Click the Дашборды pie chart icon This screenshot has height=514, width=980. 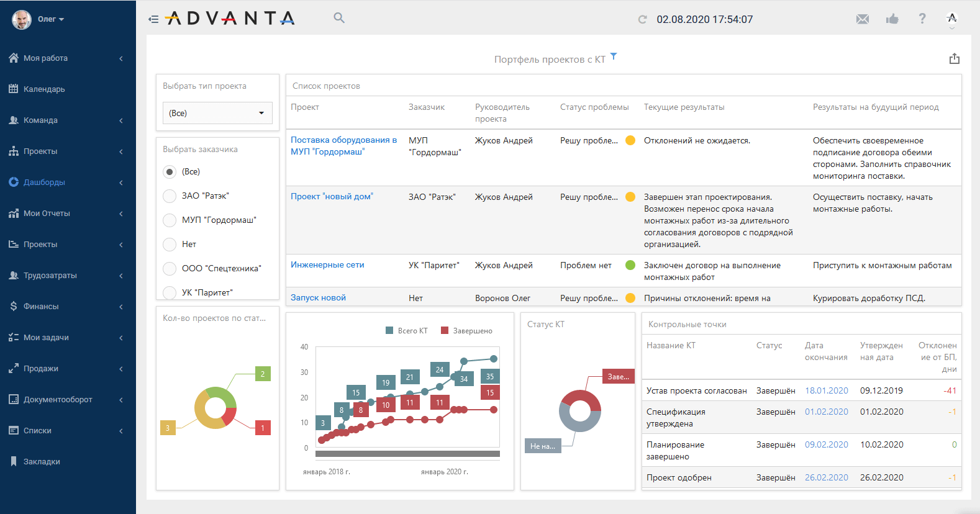14,182
